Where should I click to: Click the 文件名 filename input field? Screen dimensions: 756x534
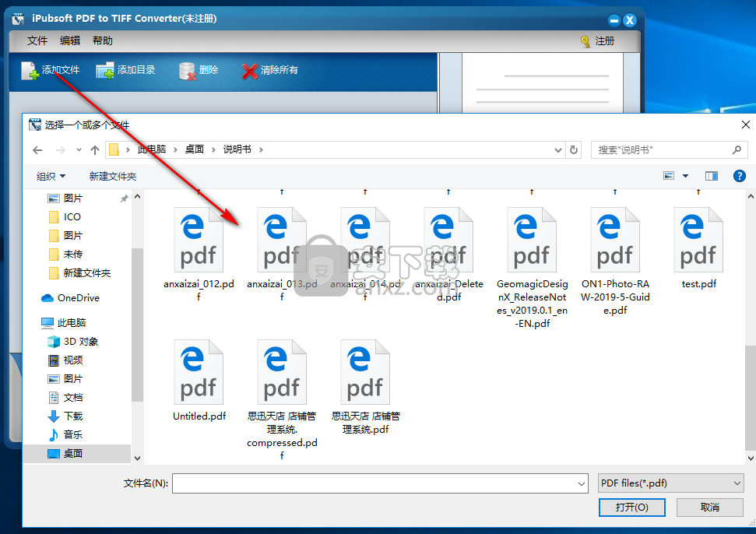coord(380,483)
